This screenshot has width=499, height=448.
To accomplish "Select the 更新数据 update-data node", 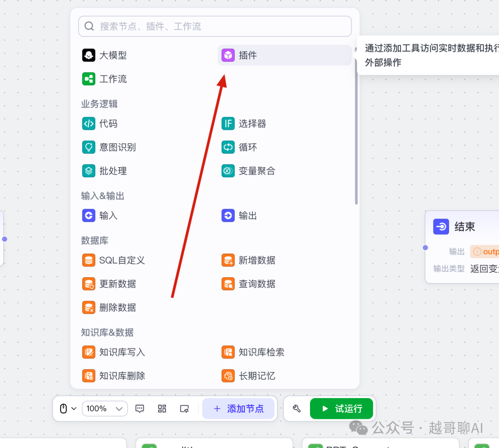I will point(109,284).
